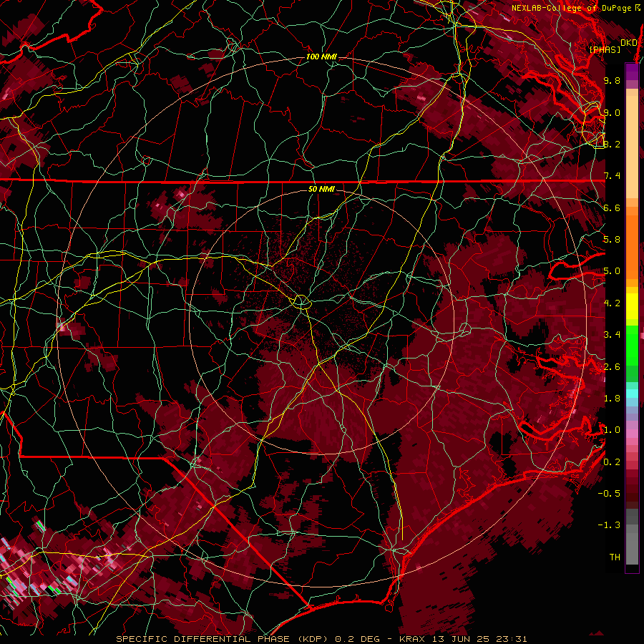Click the purple top segment of color scale
644x644 pixels.
click(x=632, y=72)
